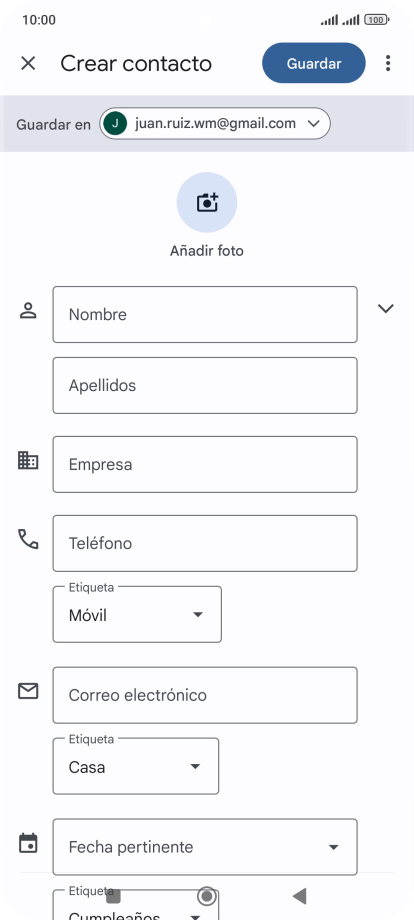The width and height of the screenshot is (414, 920).
Task: Focus the Correo electrónico field
Action: (205, 695)
